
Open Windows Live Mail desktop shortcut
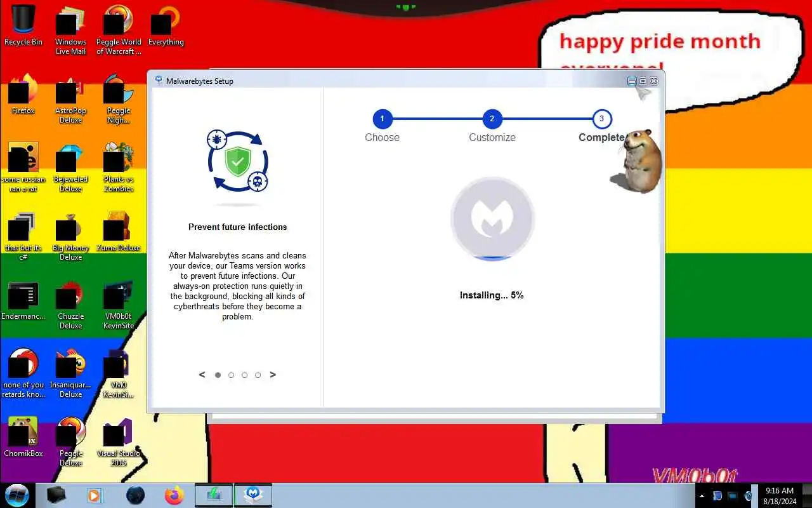(x=70, y=30)
